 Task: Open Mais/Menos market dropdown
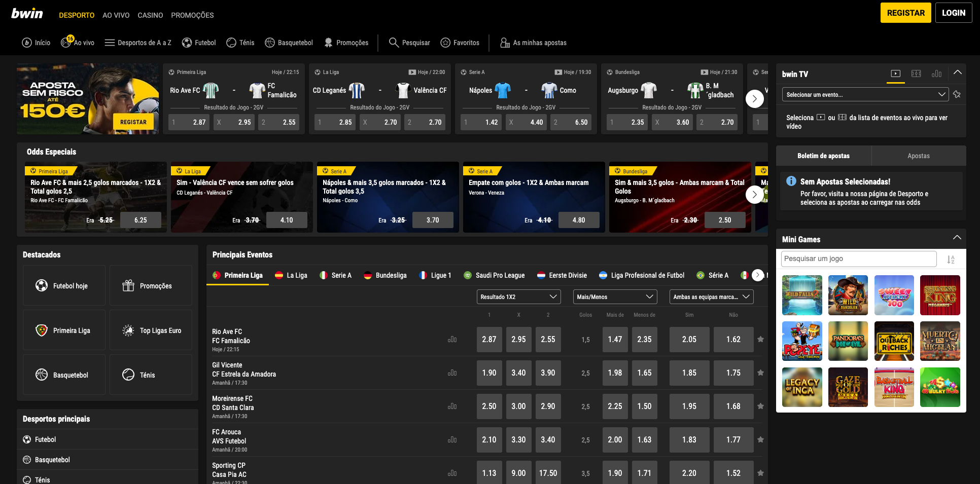615,296
